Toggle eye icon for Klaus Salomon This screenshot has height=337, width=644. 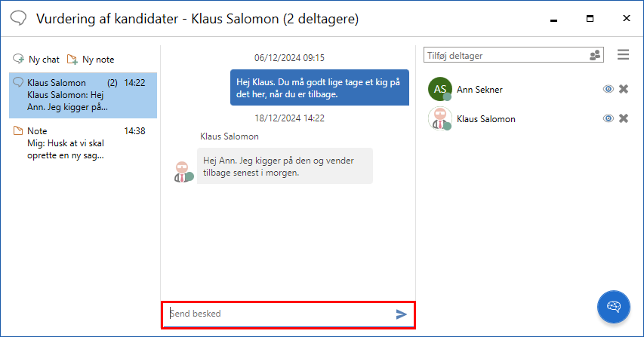[x=608, y=118]
